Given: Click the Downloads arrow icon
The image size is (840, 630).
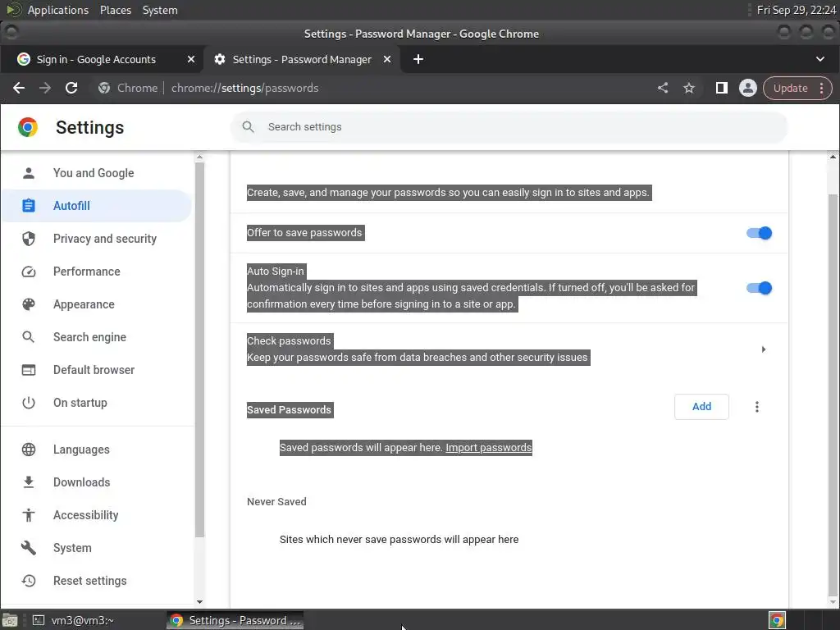Looking at the screenshot, I should [29, 482].
